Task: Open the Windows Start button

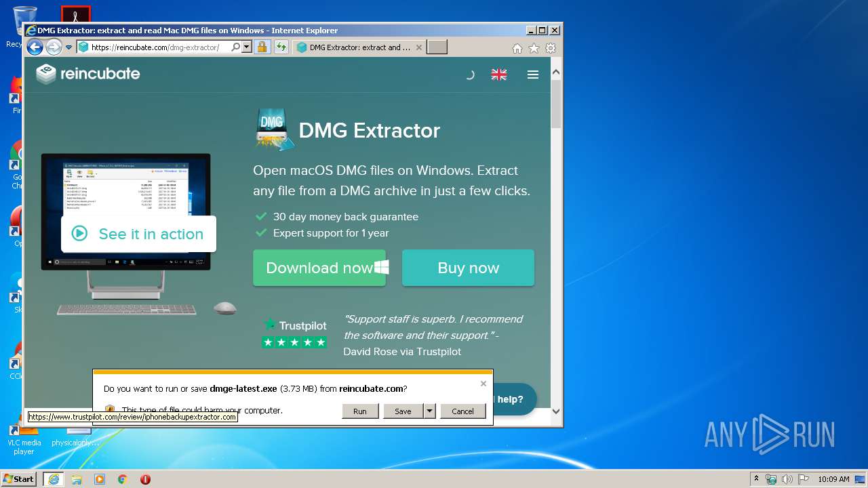Action: (x=18, y=479)
